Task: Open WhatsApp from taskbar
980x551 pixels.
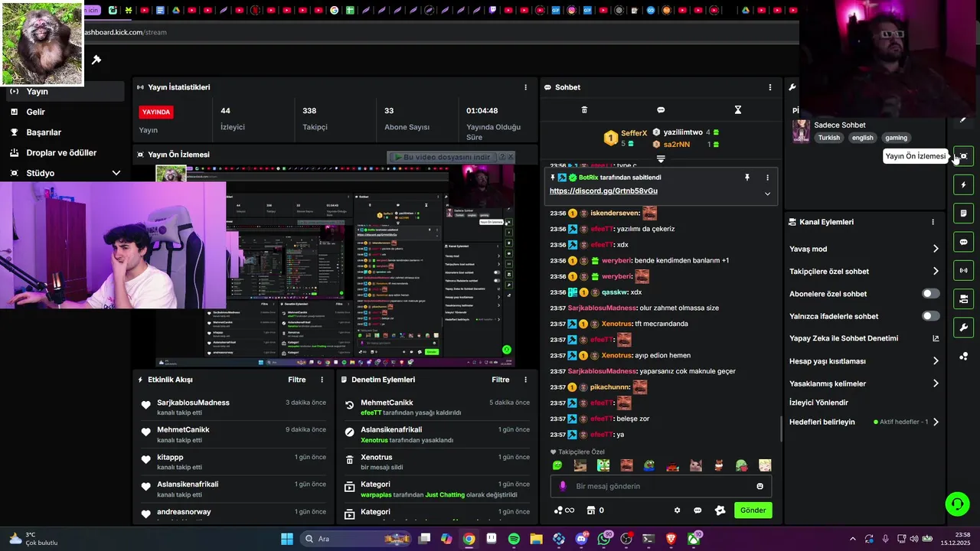Action: click(x=605, y=539)
